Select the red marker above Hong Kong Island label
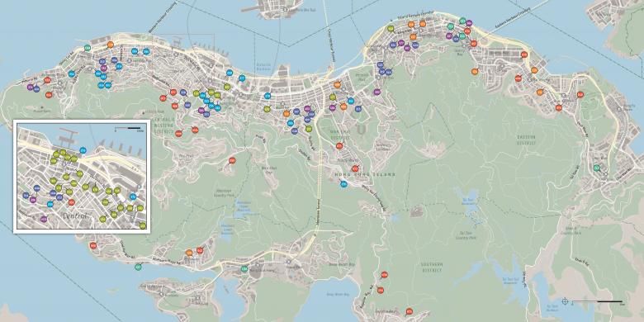The image size is (644, 322). (355, 168)
